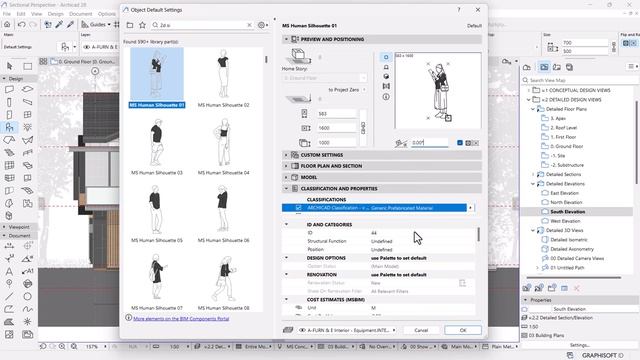Show 3D shaded preview of object
Viewport: 640px width, 360px height.
pos(386,76)
